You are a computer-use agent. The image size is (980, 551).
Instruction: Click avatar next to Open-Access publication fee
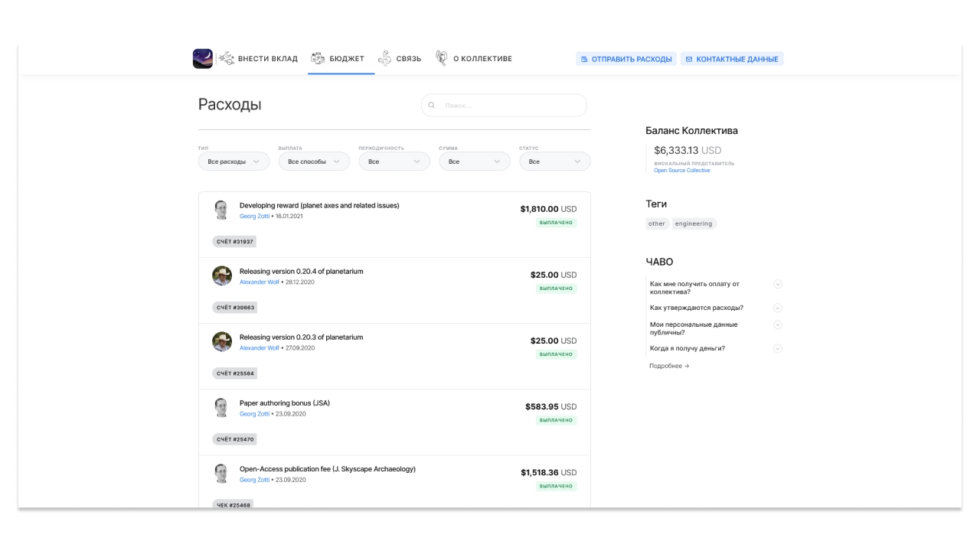coord(221,474)
